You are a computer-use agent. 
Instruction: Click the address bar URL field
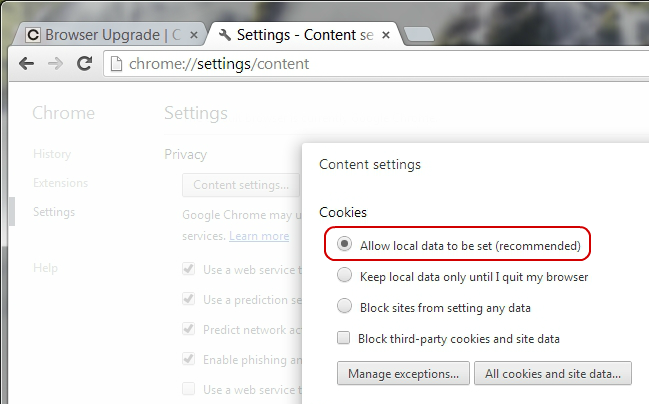point(370,64)
